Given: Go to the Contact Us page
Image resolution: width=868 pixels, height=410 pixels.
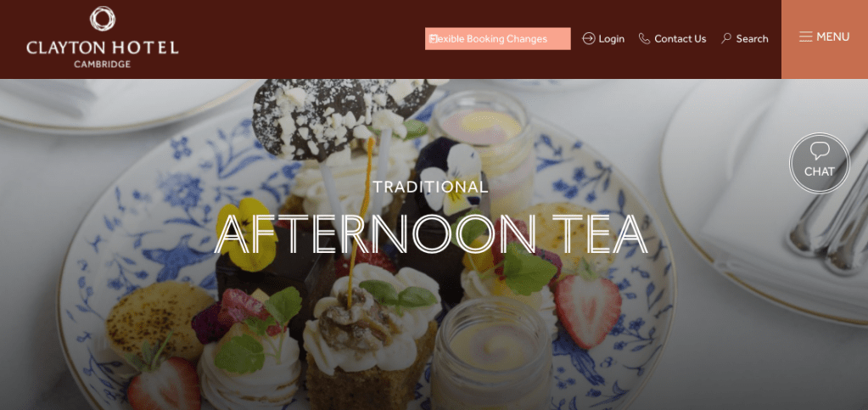Looking at the screenshot, I should click(x=672, y=39).
